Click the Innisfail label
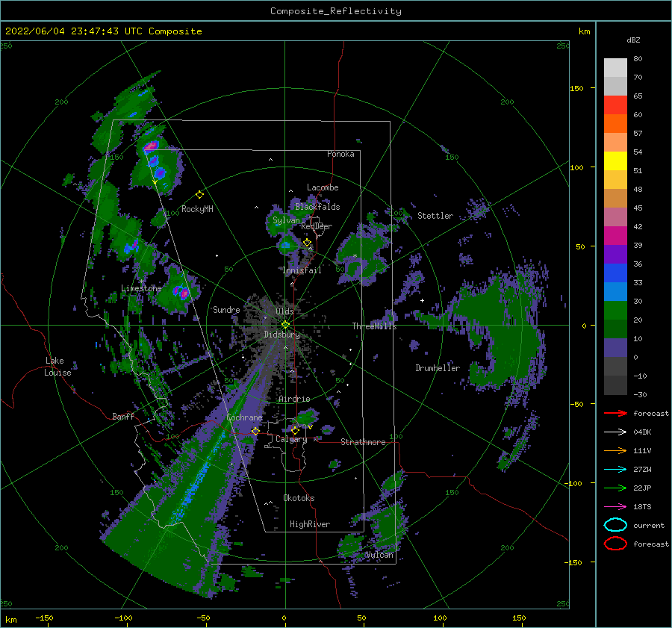The width and height of the screenshot is (672, 628). 302,270
